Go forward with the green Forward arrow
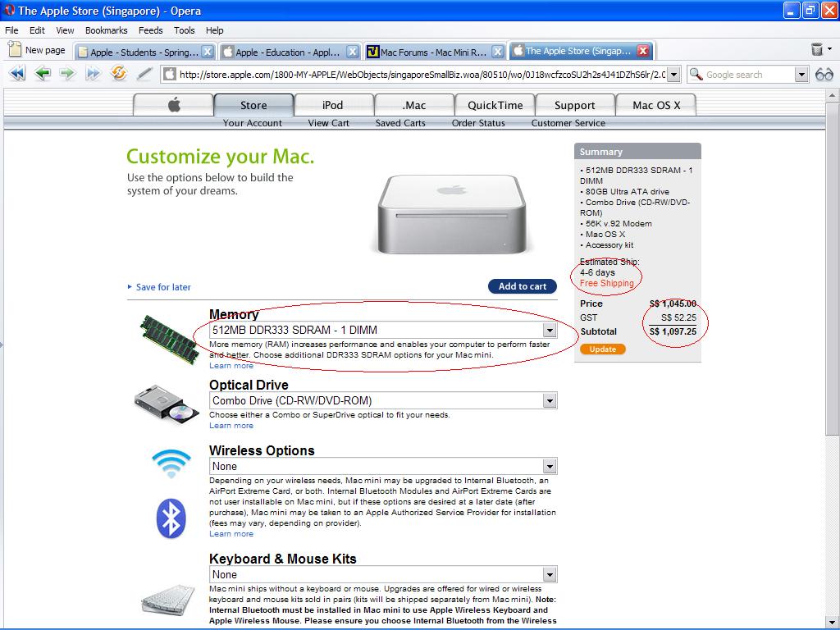 coord(67,73)
